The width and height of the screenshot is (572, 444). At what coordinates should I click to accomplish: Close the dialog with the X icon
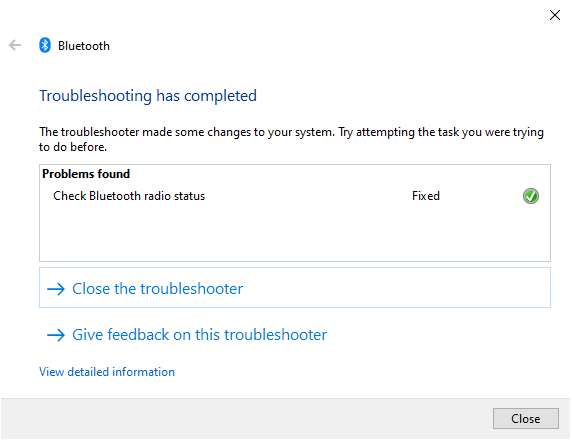tap(554, 15)
